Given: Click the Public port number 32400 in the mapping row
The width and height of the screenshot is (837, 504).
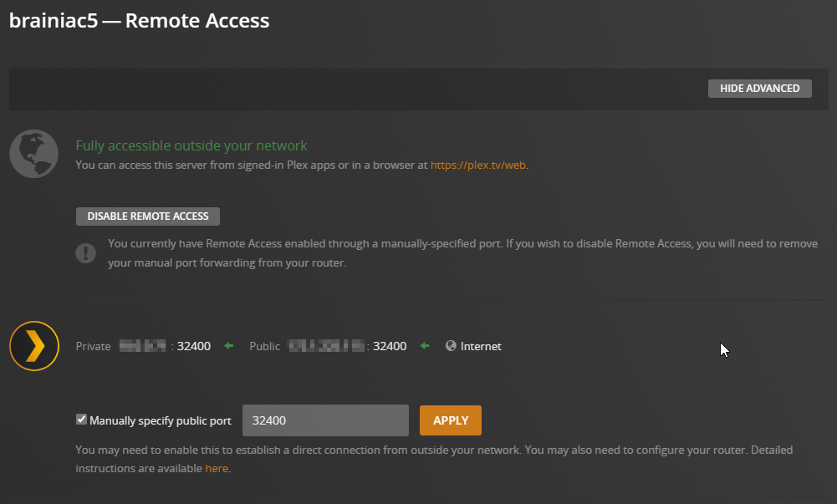Looking at the screenshot, I should [390, 346].
